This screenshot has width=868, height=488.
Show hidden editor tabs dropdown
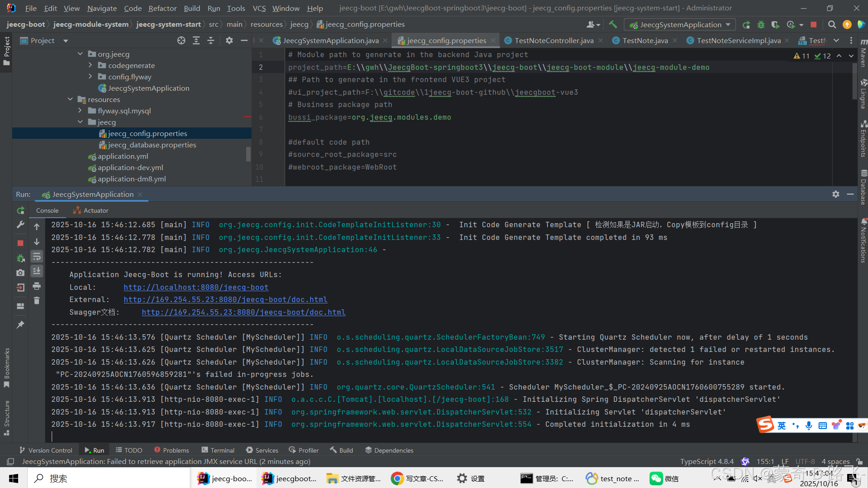[836, 40]
